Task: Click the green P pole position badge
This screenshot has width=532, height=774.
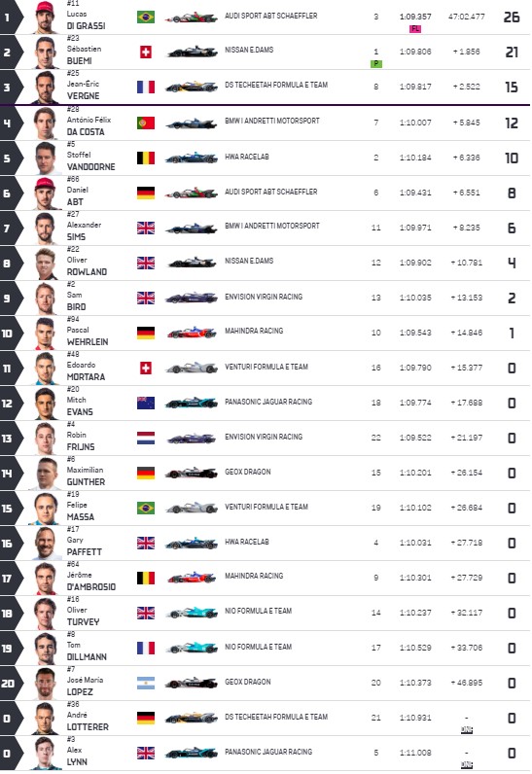Action: 376,63
